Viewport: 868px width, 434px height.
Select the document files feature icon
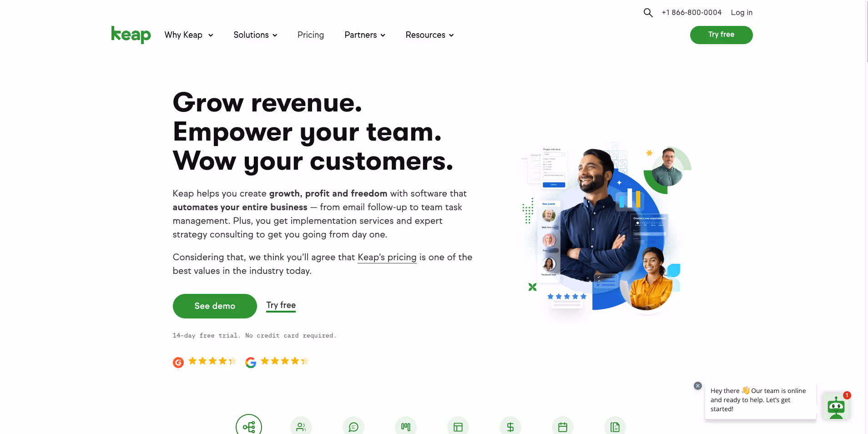[x=615, y=427]
